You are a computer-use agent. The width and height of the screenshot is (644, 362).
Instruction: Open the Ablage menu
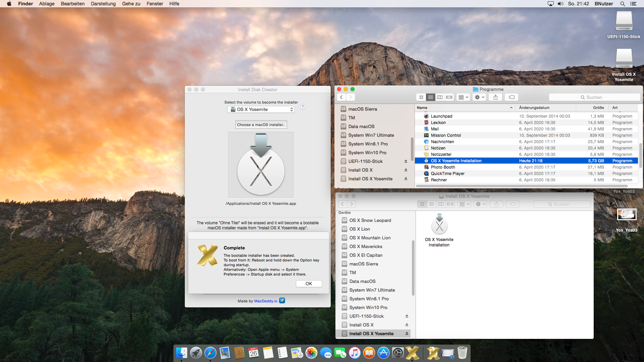point(47,4)
